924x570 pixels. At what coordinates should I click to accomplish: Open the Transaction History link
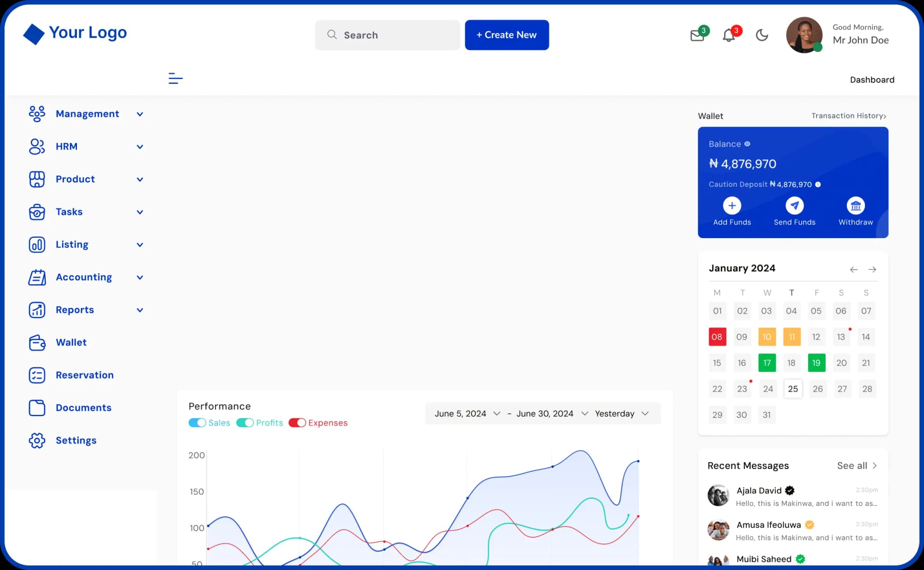848,116
